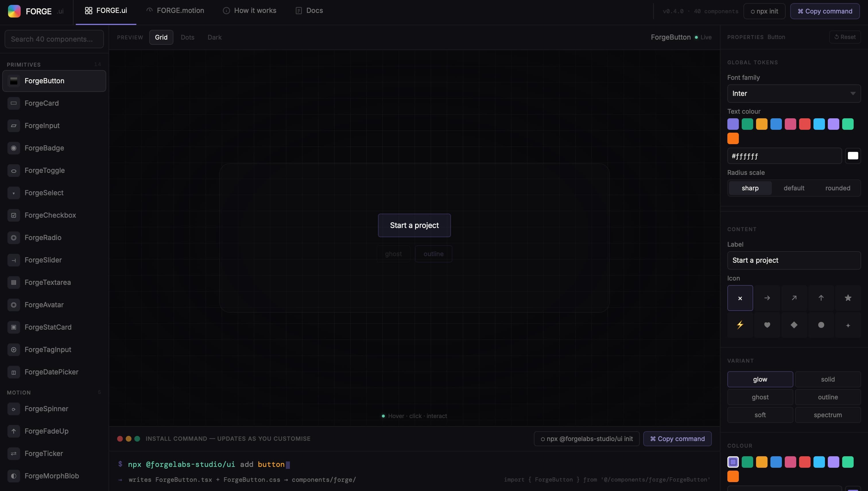This screenshot has width=868, height=491.
Task: Select the glow variant
Action: coord(760,379)
